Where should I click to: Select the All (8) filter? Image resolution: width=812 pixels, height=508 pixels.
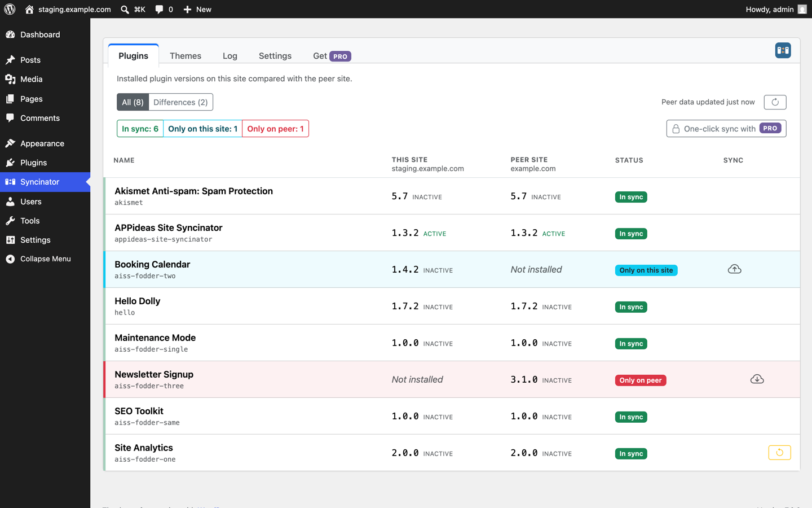click(x=133, y=102)
